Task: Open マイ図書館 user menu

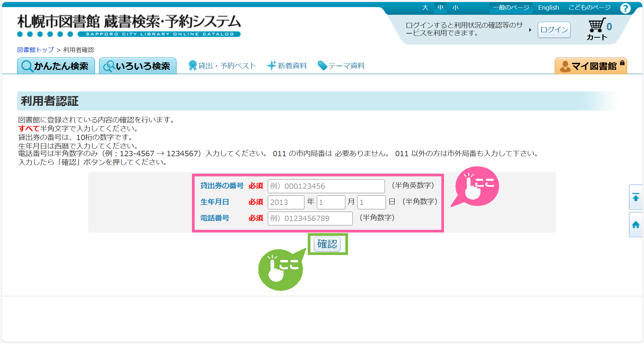Action: pyautogui.click(x=591, y=66)
